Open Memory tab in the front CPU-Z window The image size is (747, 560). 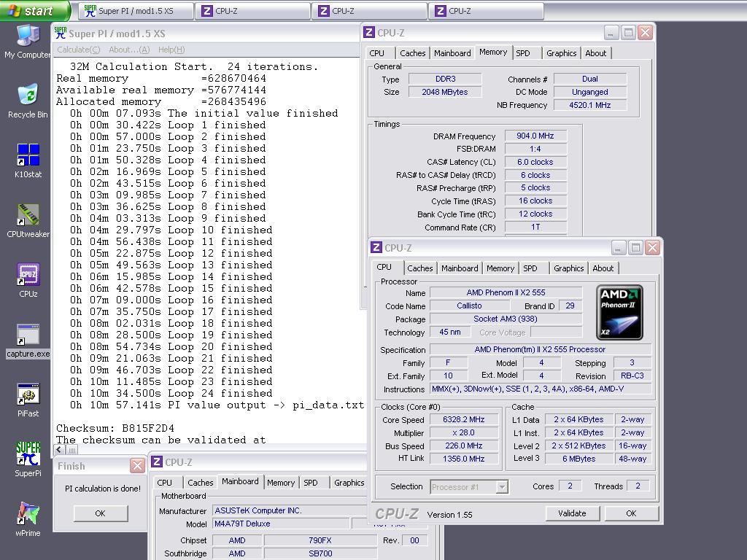(x=500, y=268)
